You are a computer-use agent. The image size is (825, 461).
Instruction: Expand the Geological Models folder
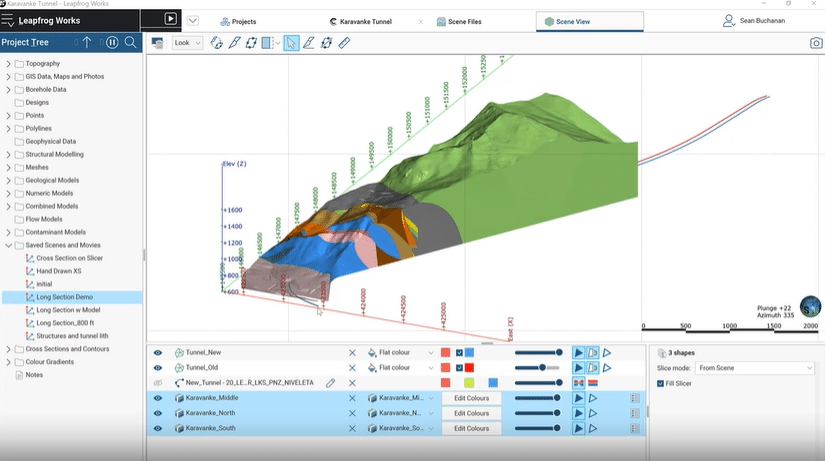point(8,181)
